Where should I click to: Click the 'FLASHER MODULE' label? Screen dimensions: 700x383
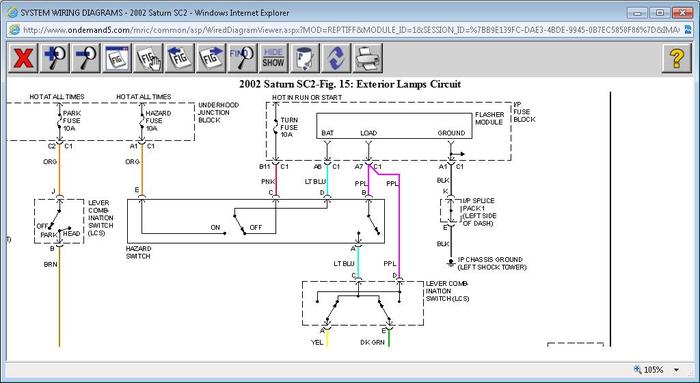(x=489, y=118)
